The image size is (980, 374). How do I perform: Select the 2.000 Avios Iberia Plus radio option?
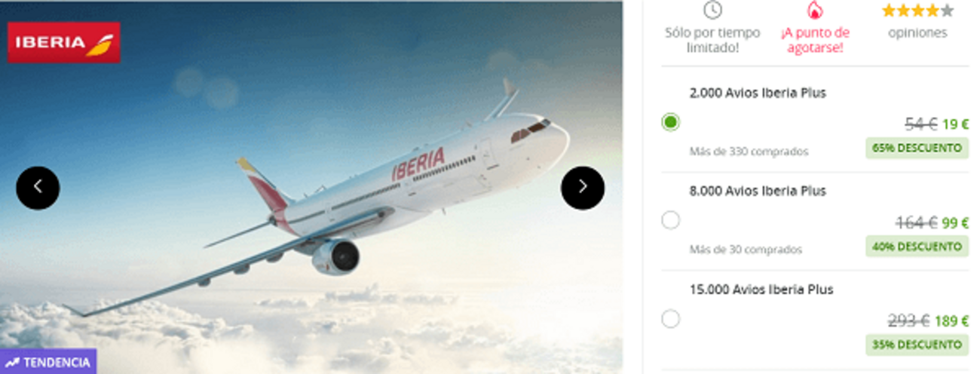(x=670, y=122)
